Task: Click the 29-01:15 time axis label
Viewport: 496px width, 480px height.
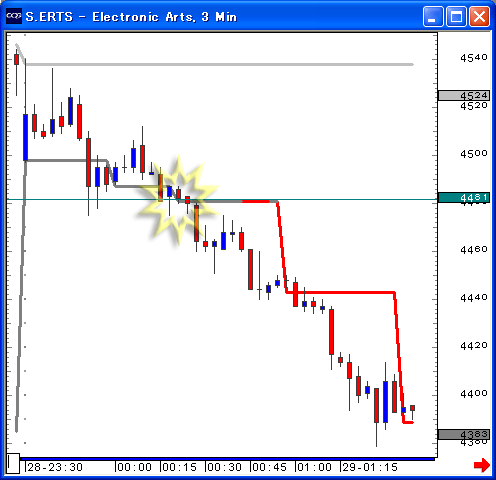Action: coord(370,467)
